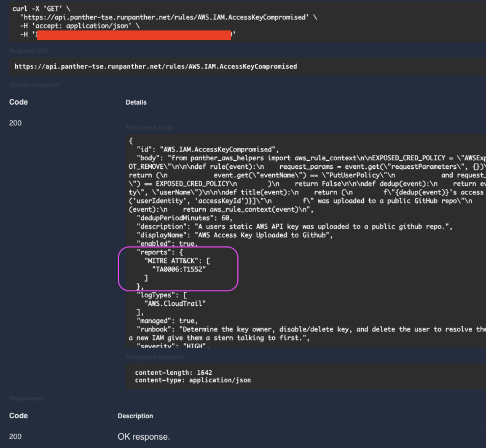Click the "managed": true line
Screen dimensions: 486x448
(167, 321)
